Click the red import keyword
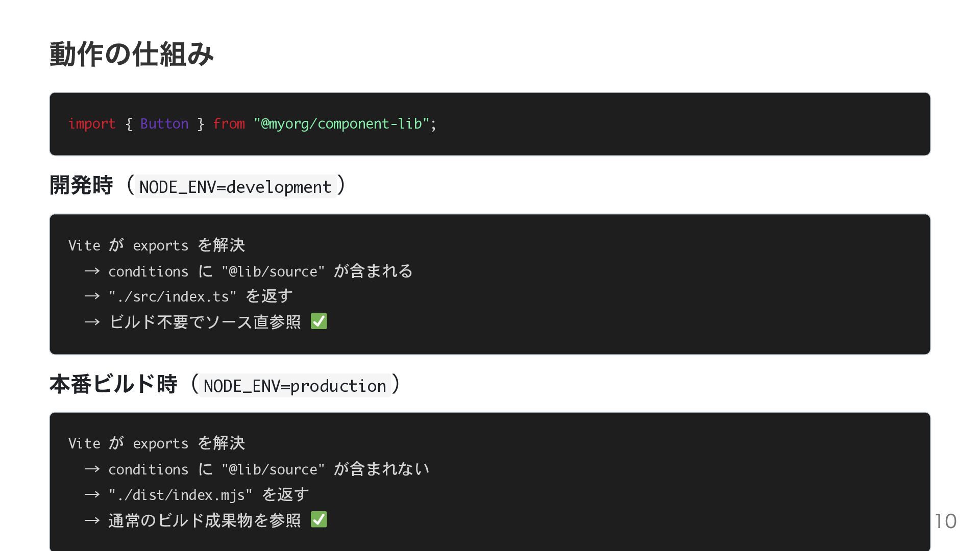This screenshot has height=551, width=980. pyautogui.click(x=92, y=124)
